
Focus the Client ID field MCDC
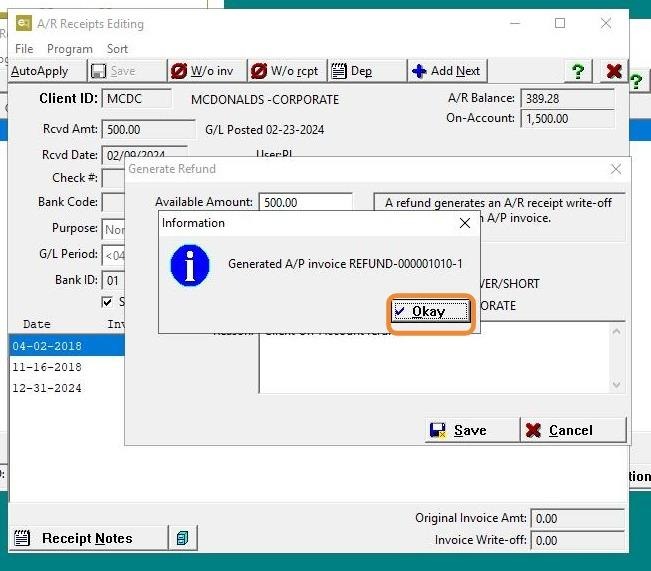point(137,99)
